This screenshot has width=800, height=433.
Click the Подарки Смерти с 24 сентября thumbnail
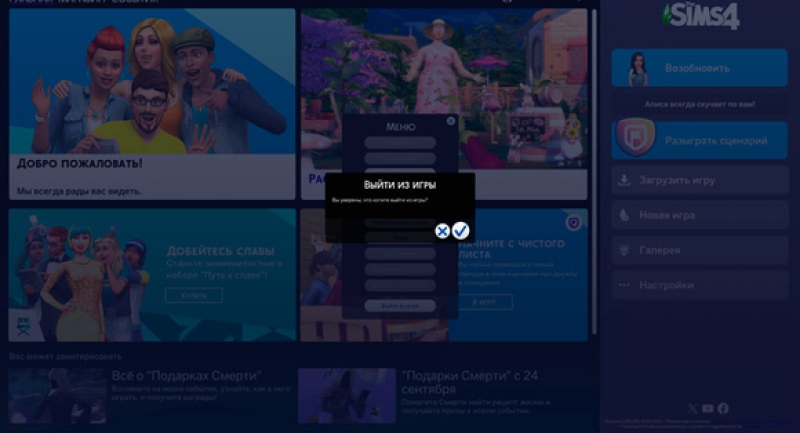pyautogui.click(x=347, y=396)
